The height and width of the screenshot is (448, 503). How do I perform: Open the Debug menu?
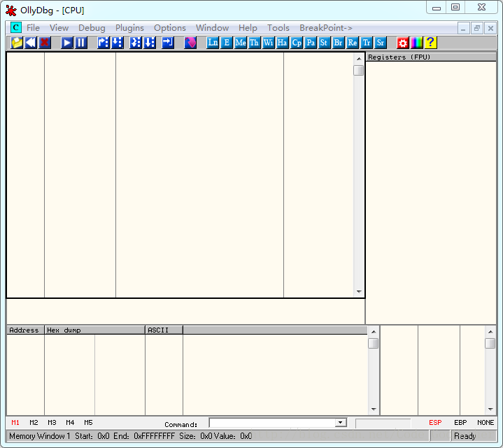(92, 28)
